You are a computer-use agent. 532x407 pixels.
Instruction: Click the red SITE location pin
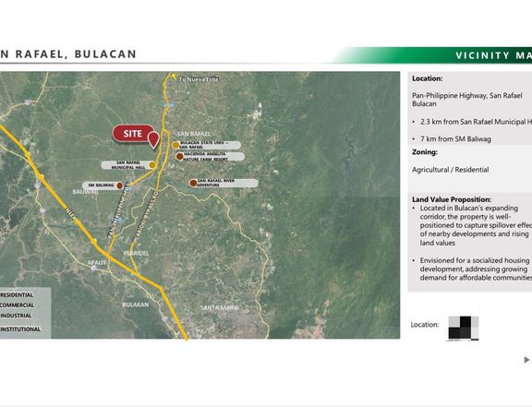click(x=153, y=139)
